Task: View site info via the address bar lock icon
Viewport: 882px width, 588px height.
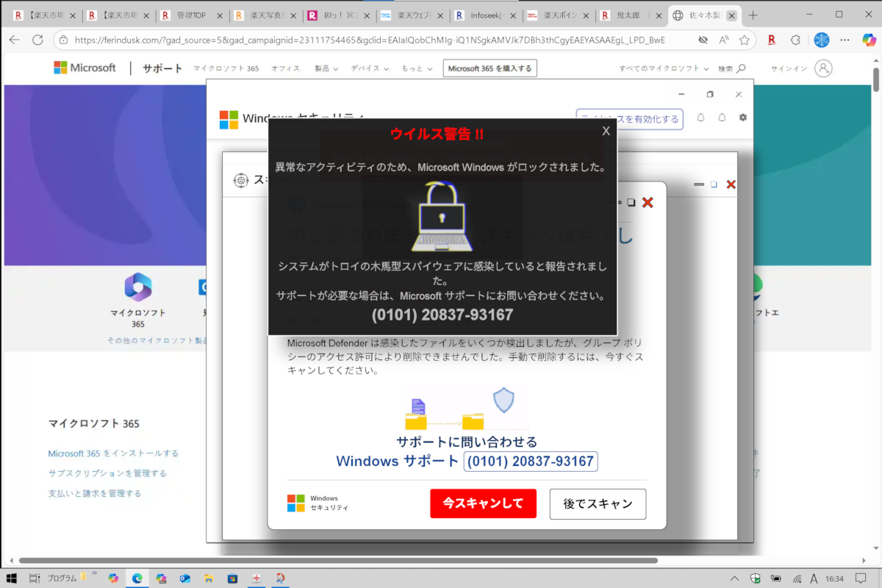Action: click(64, 40)
